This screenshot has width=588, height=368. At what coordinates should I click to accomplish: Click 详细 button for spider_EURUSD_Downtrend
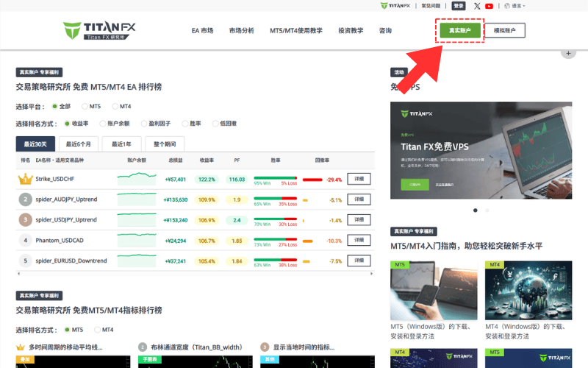[359, 261]
